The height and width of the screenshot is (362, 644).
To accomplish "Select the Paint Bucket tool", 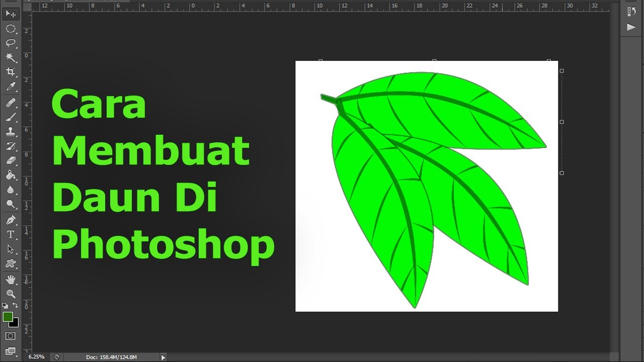I will click(x=11, y=175).
